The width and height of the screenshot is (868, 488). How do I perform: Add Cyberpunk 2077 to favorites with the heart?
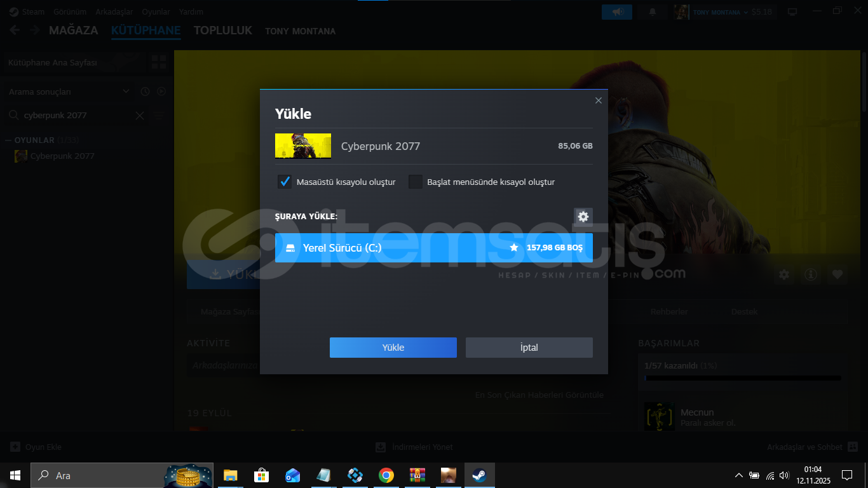[837, 274]
